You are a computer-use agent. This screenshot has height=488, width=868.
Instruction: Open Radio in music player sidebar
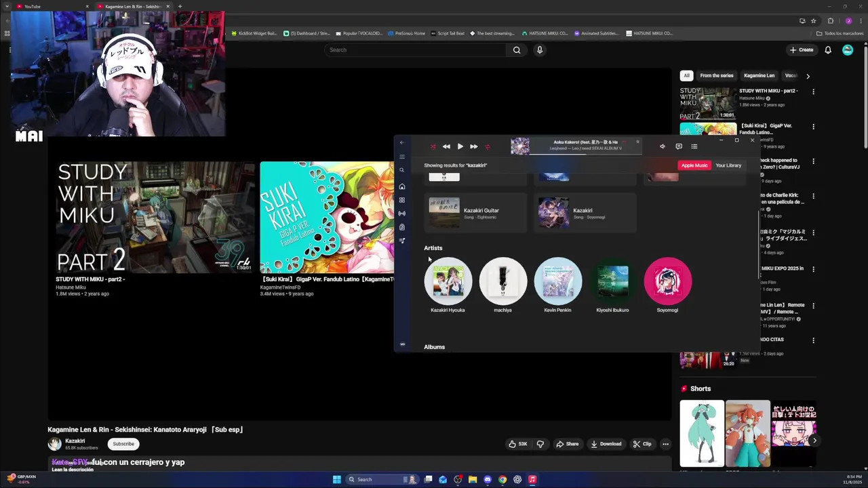click(x=401, y=213)
